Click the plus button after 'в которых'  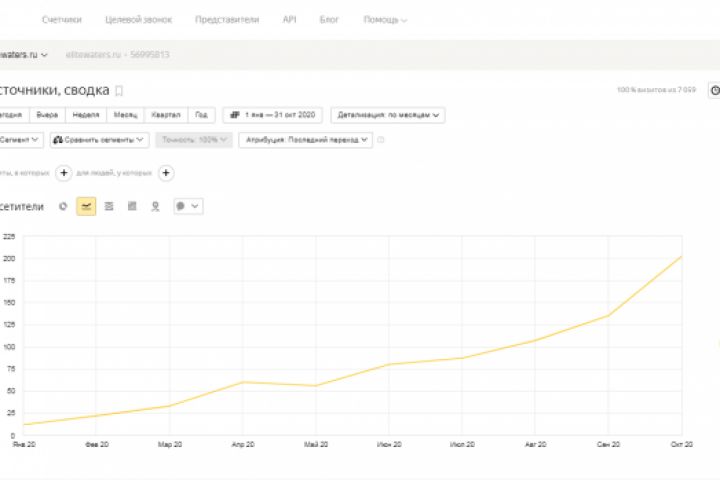click(x=64, y=173)
